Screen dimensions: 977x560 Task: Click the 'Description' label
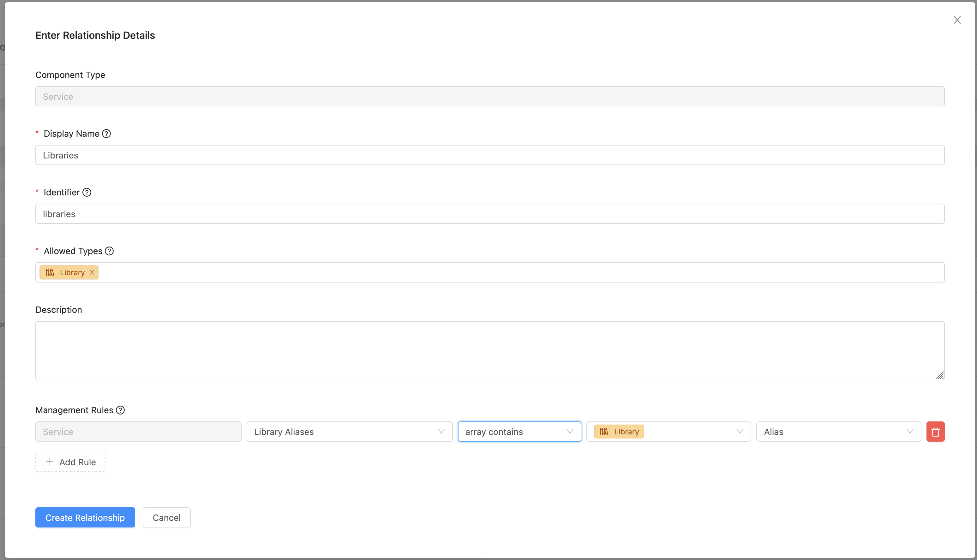[58, 310]
